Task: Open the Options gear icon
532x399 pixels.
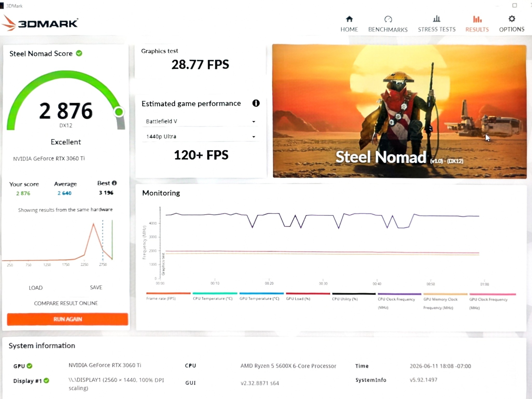Action: point(511,19)
